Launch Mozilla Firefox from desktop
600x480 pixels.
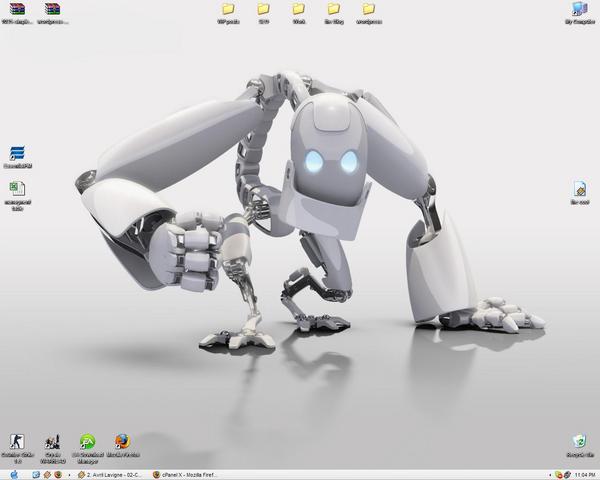pyautogui.click(x=122, y=446)
